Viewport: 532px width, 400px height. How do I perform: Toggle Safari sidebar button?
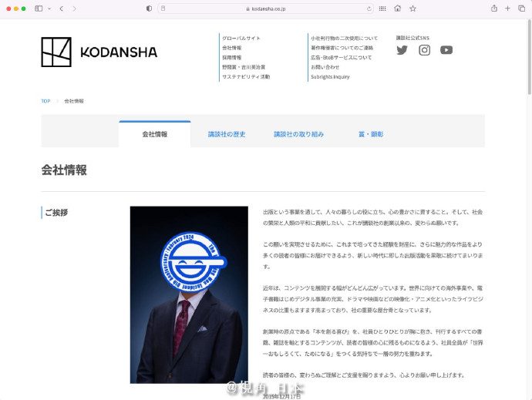tap(39, 8)
